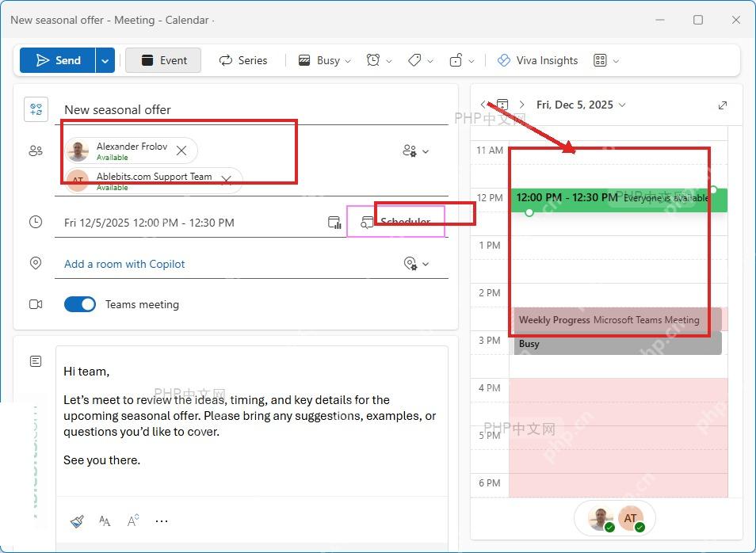Expand the calendar pane to full view
The height and width of the screenshot is (553, 756).
point(722,105)
